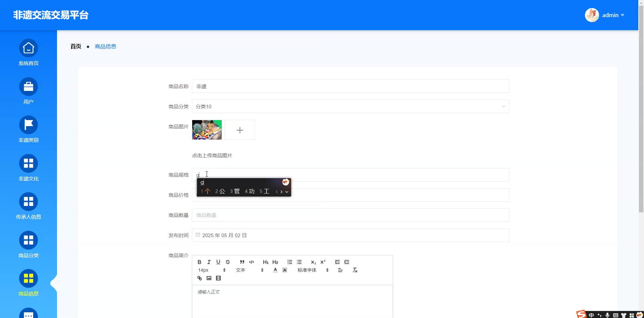
Task: Open the 发布时间 date picker
Action: pos(351,235)
